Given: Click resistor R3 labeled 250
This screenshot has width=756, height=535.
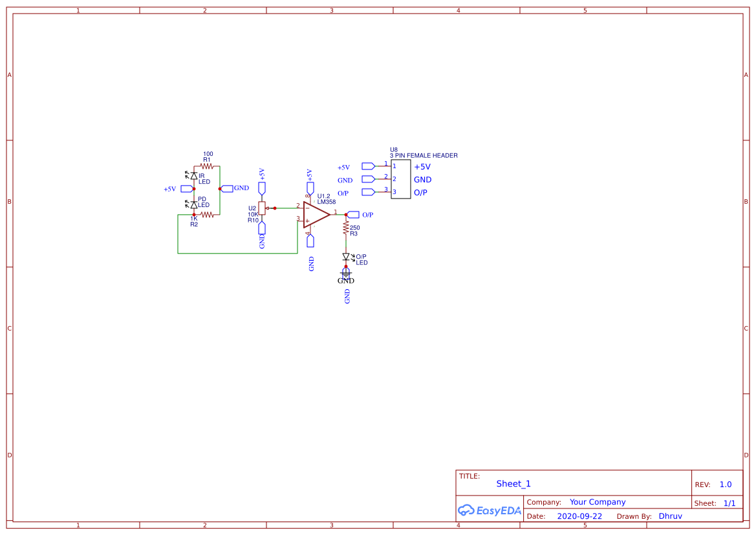Looking at the screenshot, I should (x=345, y=228).
